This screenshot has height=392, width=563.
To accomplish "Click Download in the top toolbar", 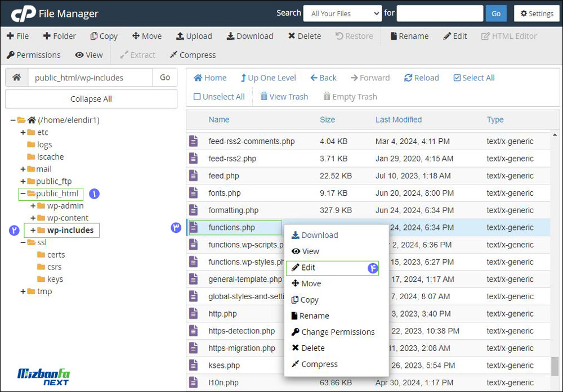I will [250, 36].
